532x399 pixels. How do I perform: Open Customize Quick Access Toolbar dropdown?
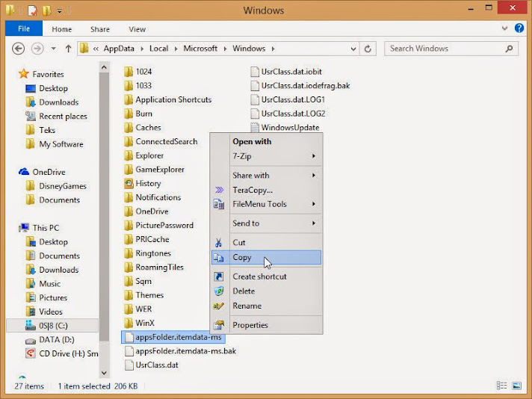[59, 11]
